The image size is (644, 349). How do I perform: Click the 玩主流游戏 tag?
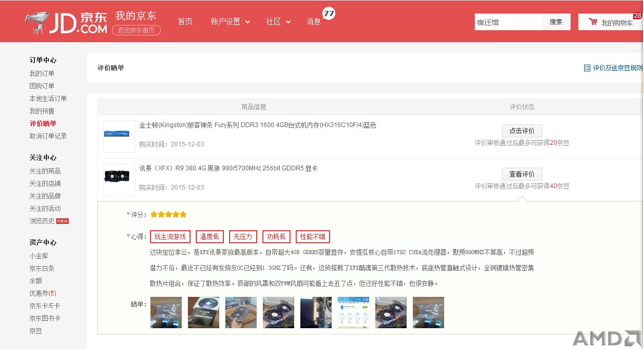coord(170,236)
